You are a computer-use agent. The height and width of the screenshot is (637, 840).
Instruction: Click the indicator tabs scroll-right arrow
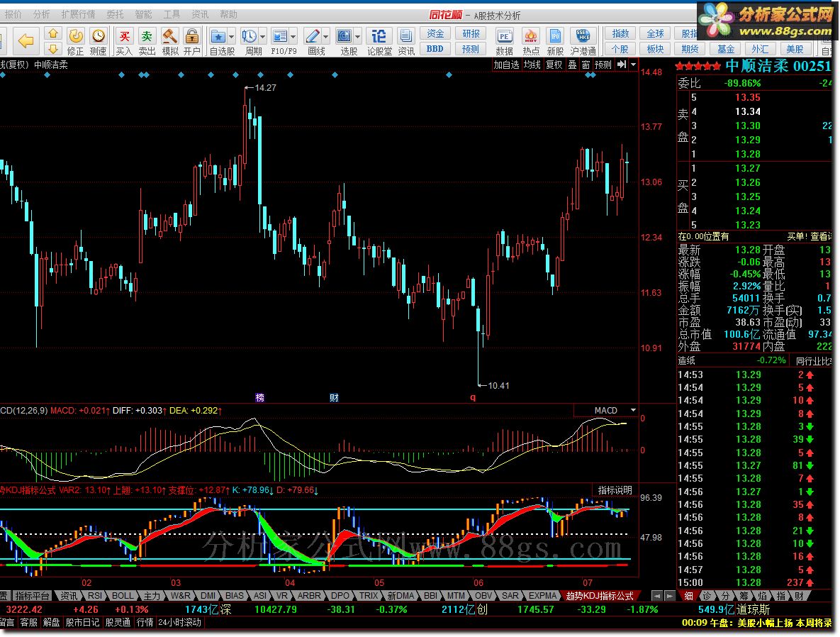point(670,596)
